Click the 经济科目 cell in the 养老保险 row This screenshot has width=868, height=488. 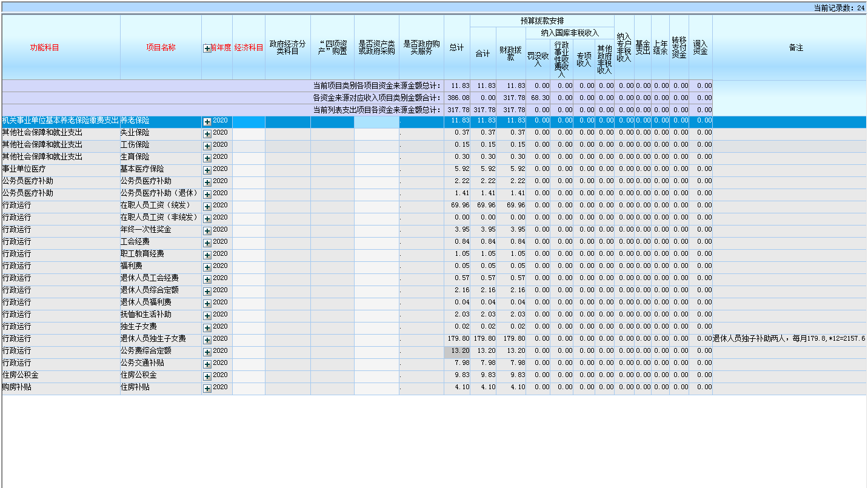click(x=249, y=121)
